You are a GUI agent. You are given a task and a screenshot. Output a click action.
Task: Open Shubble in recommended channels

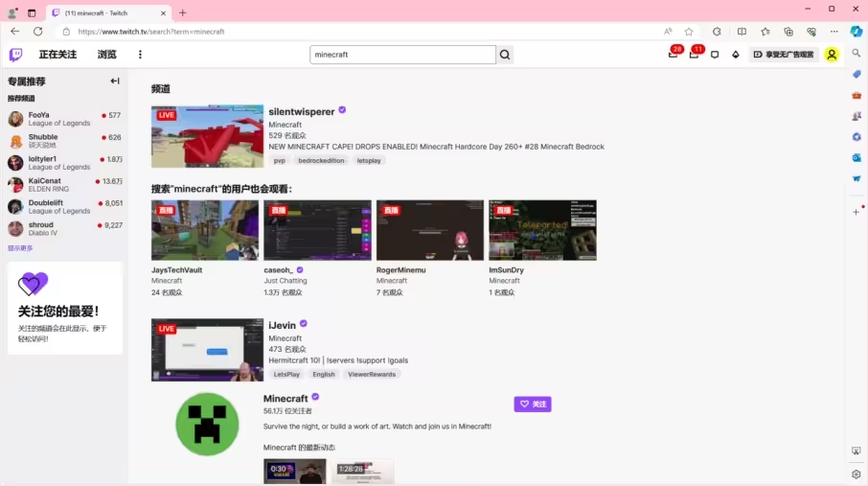pos(65,141)
